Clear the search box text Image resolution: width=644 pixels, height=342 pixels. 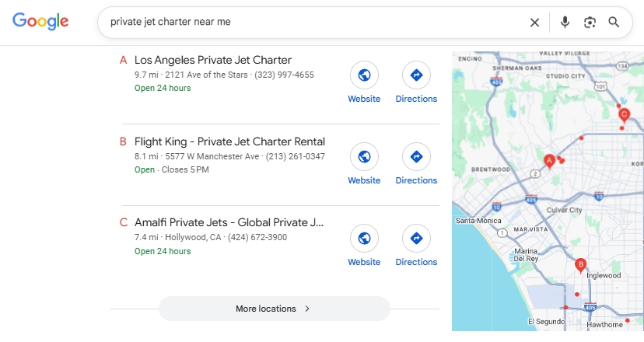[534, 23]
